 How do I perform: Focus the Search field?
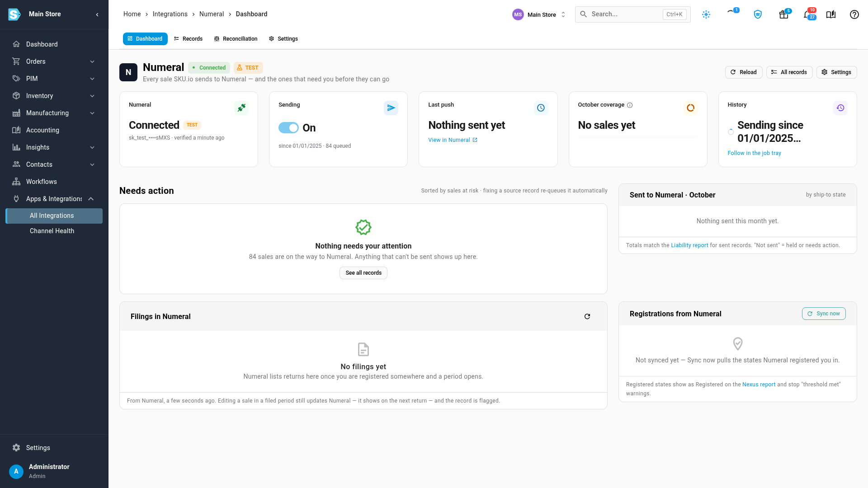click(632, 14)
